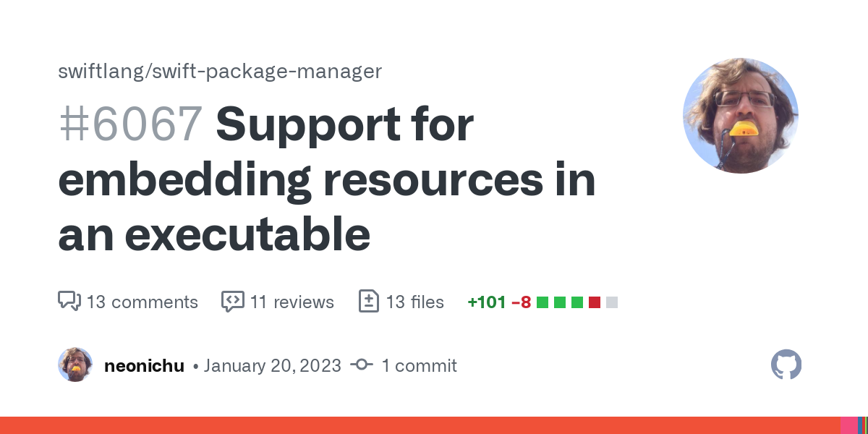Viewport: 868px width, 434px height.
Task: Select the 11 reviews label
Action: click(292, 302)
